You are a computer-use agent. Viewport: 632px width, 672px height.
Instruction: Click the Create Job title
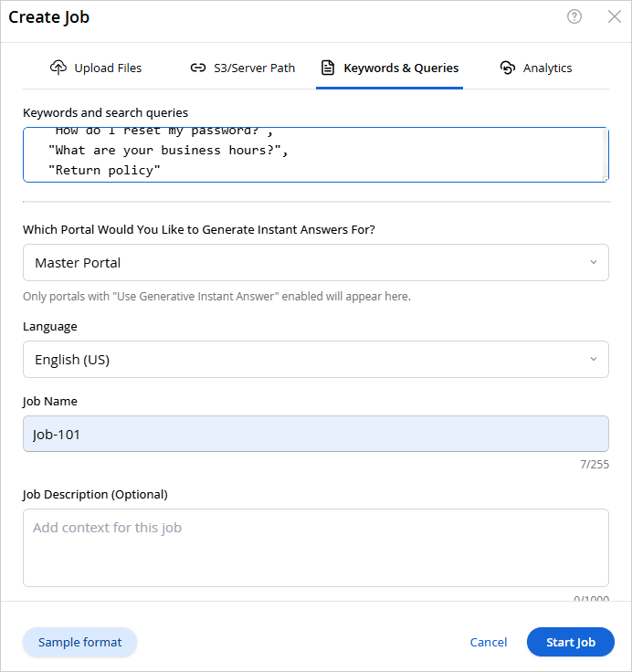pos(49,17)
